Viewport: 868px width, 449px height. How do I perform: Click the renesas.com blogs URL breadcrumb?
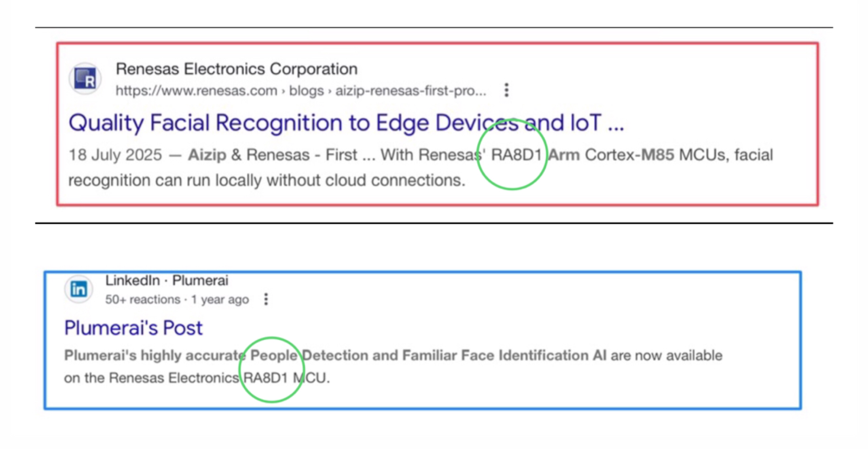pos(301,91)
